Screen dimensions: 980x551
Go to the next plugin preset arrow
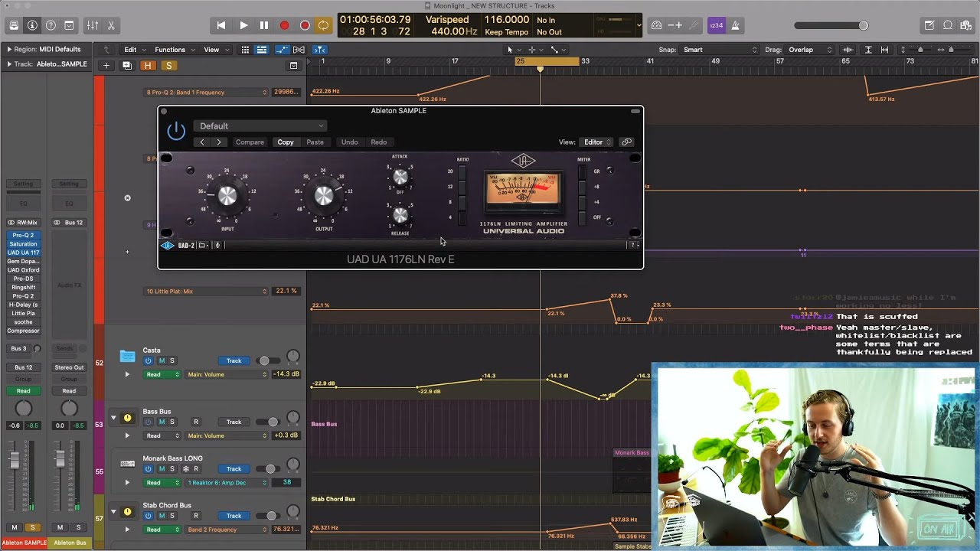point(219,142)
